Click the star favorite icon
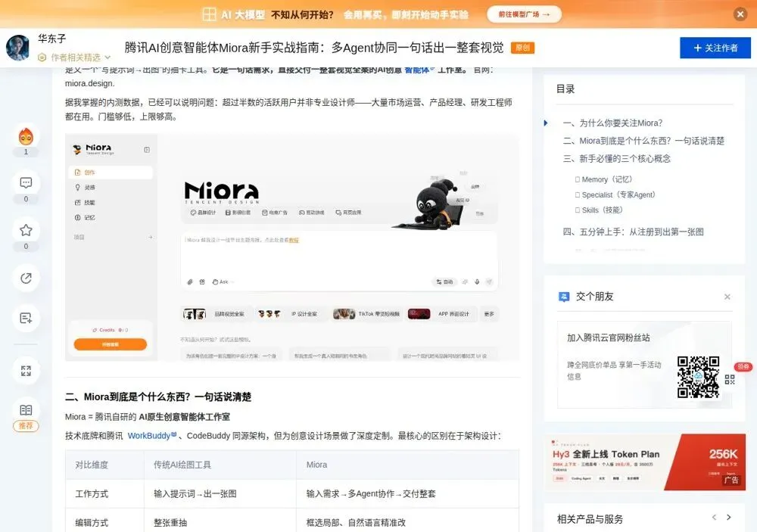Image resolution: width=757 pixels, height=532 pixels. pyautogui.click(x=26, y=230)
